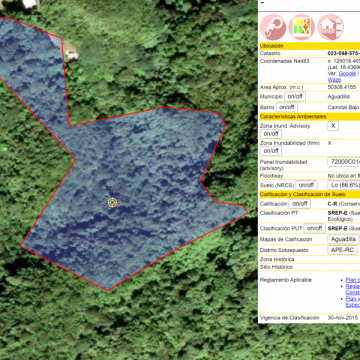Click the 72000C014 panel button

[344, 162]
